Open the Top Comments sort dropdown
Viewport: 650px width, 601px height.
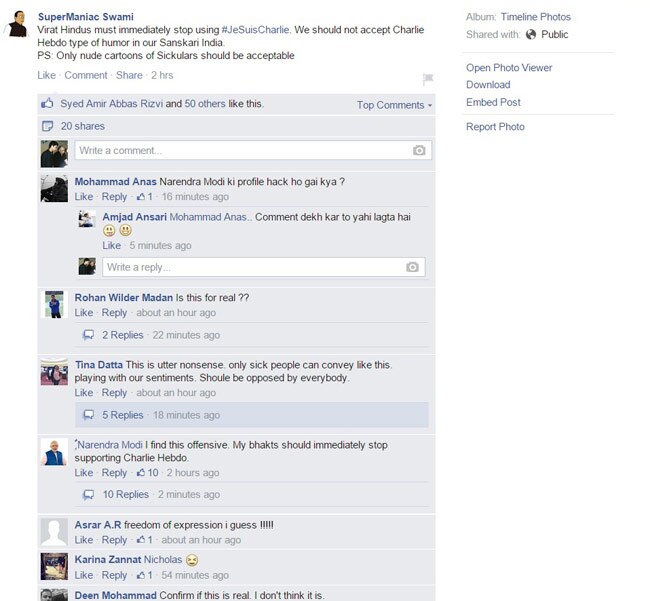click(395, 105)
